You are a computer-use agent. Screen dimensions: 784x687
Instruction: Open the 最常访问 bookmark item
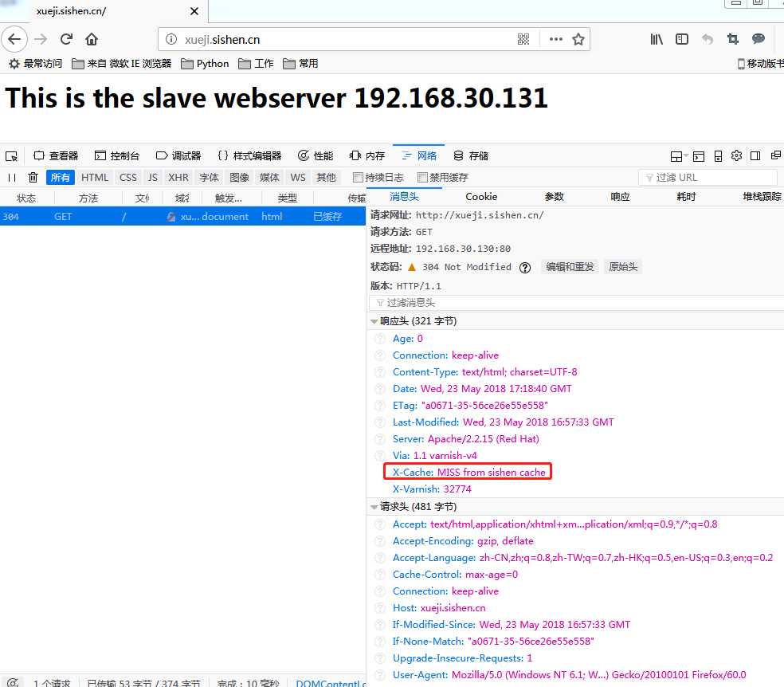(x=36, y=64)
